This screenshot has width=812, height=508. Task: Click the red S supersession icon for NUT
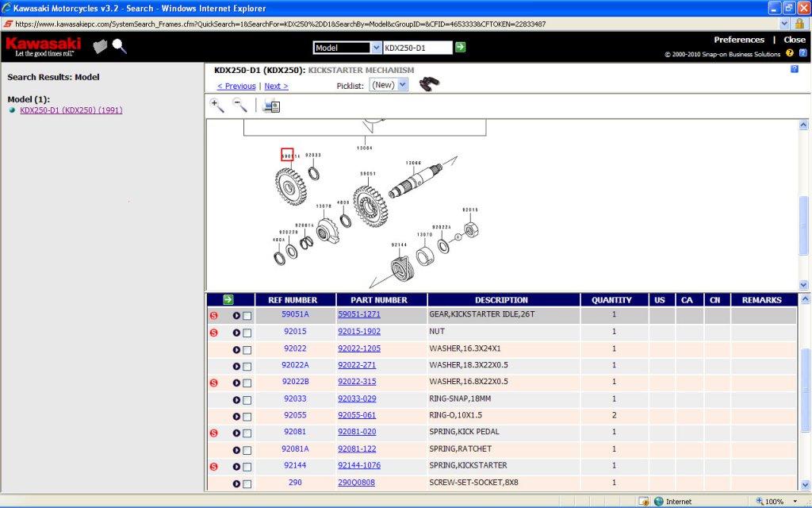pos(213,333)
